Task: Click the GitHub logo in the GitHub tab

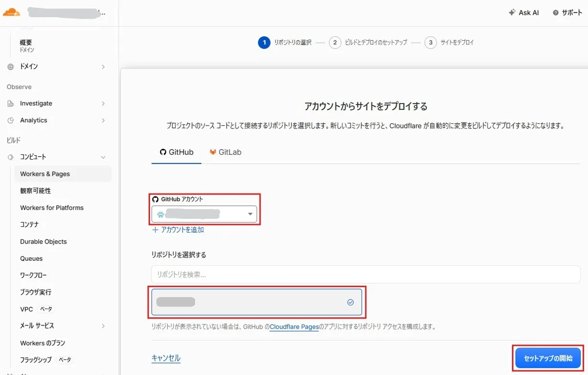Action: (163, 152)
